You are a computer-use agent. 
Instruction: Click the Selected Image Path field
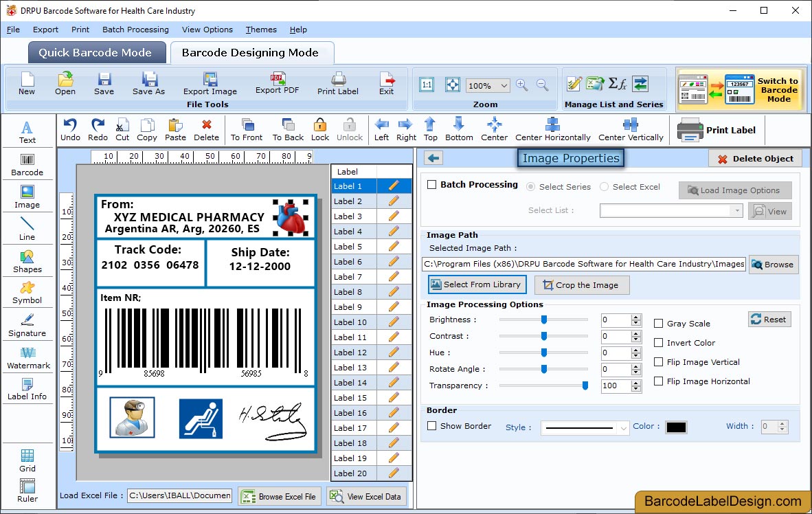pyautogui.click(x=584, y=264)
